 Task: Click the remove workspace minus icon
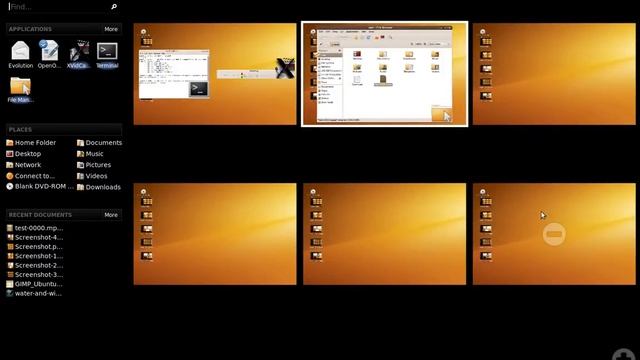[554, 234]
